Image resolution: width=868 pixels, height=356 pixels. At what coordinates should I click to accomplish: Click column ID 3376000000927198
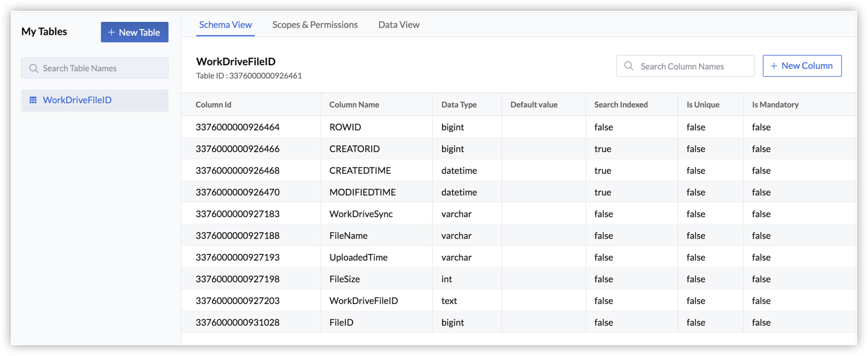[x=238, y=279]
